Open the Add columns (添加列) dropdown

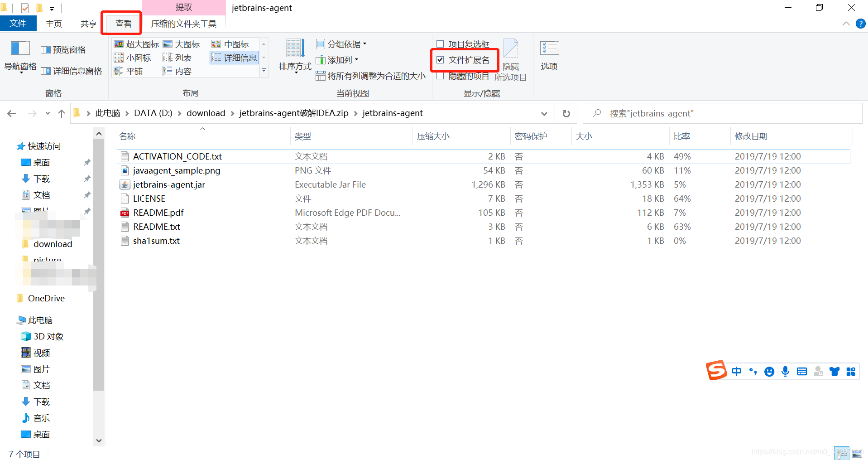point(337,60)
